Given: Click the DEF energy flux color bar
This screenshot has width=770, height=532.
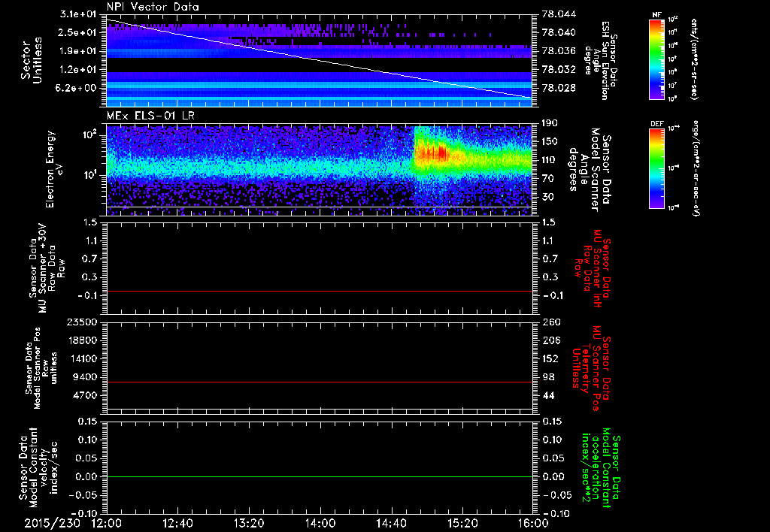Looking at the screenshot, I should point(656,168).
